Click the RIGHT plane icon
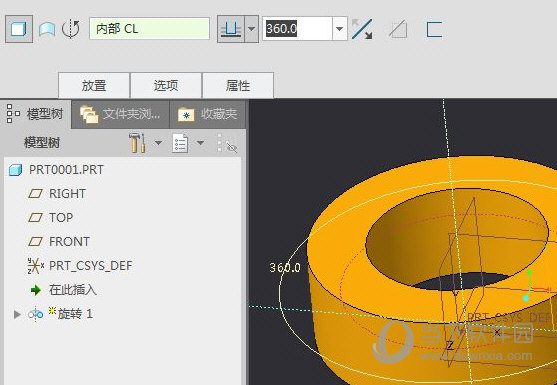The image size is (557, 385). coord(35,194)
